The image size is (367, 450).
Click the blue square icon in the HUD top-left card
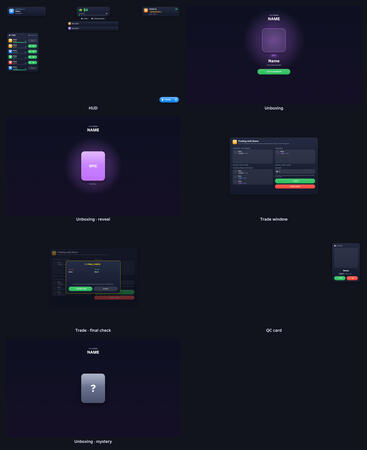[11, 11]
